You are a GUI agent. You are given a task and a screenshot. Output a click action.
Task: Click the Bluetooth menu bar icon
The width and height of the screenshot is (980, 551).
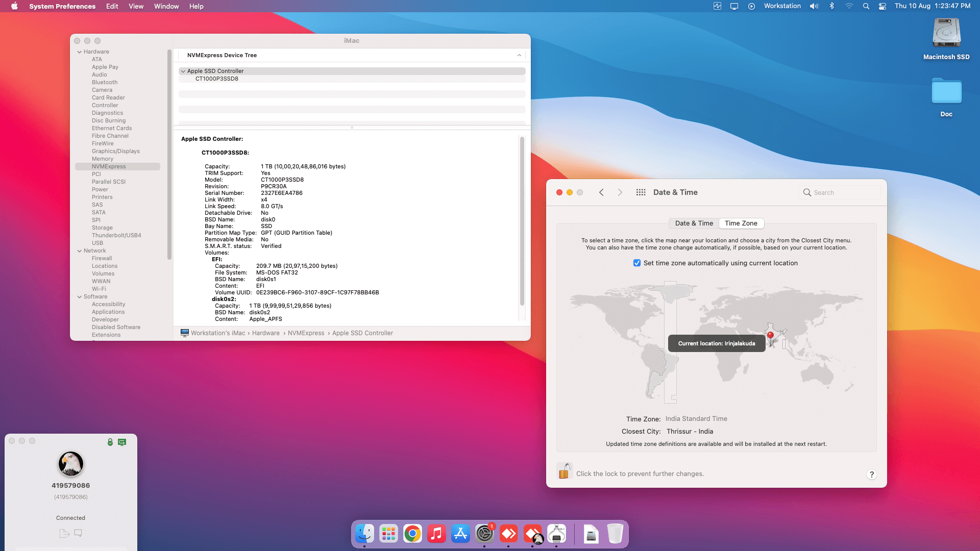(832, 6)
